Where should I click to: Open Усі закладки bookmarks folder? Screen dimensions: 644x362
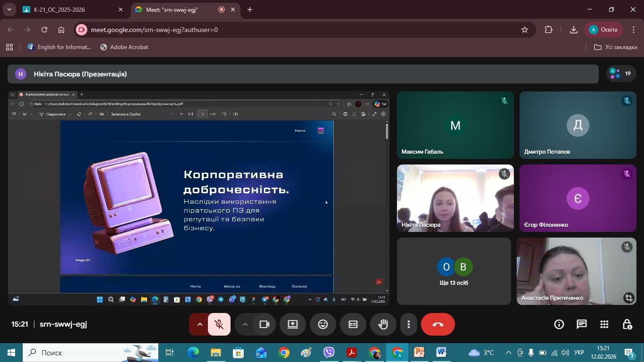click(616, 47)
